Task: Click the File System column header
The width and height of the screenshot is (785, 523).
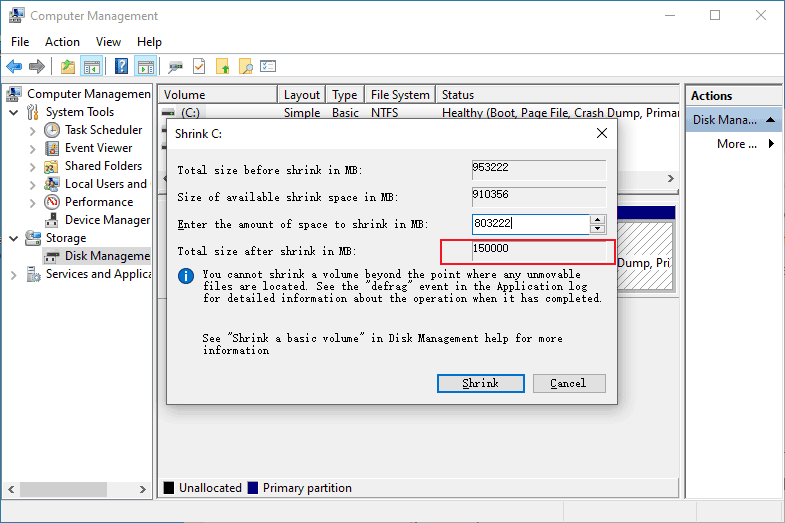Action: tap(400, 95)
